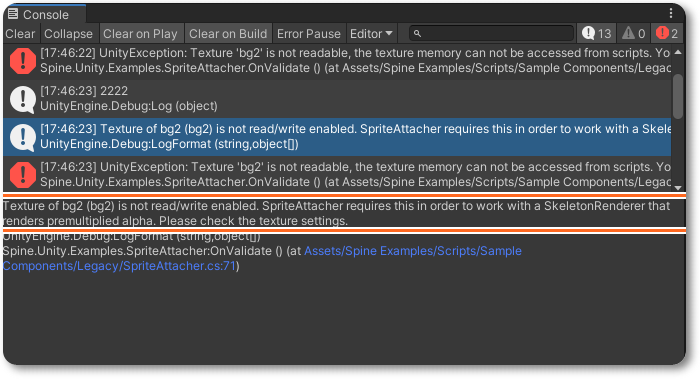
Task: Open the SpriteAttacher.cs:71 source link
Action: click(x=262, y=258)
